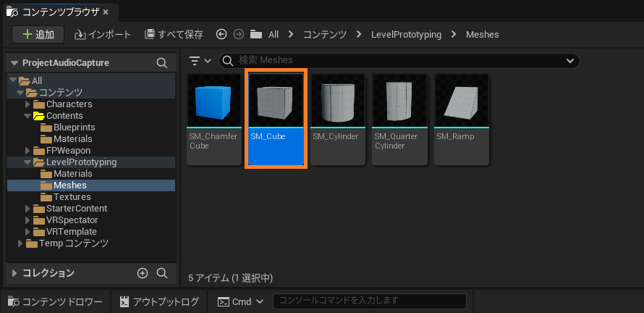Close the コンテンツブラウザ tab
Screen dimensions: 644x313
pyautogui.click(x=106, y=12)
